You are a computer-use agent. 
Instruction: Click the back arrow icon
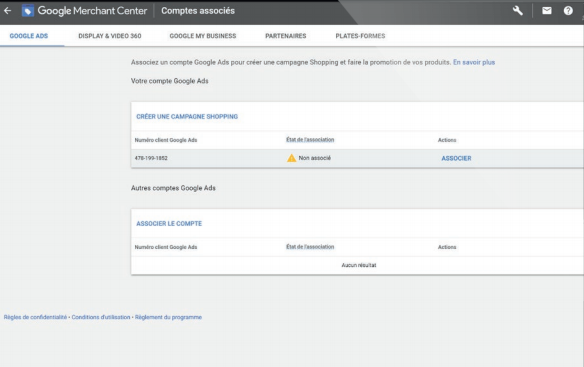[7, 11]
